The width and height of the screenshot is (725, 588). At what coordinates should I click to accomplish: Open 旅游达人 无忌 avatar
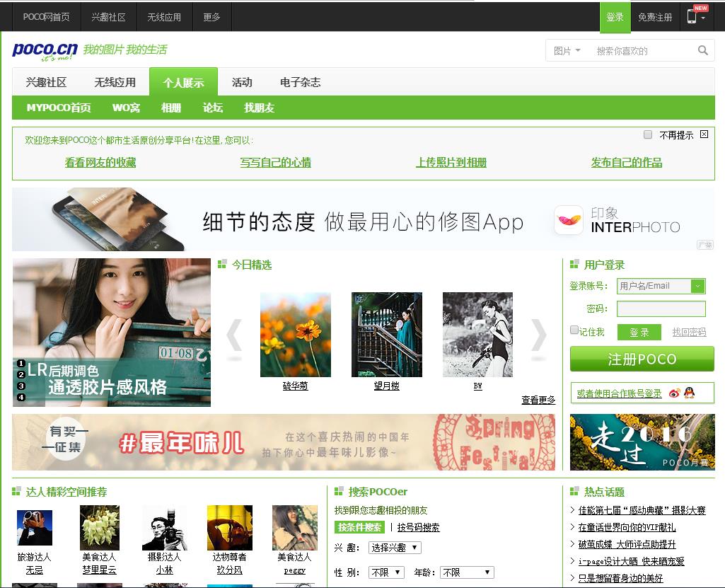34,527
